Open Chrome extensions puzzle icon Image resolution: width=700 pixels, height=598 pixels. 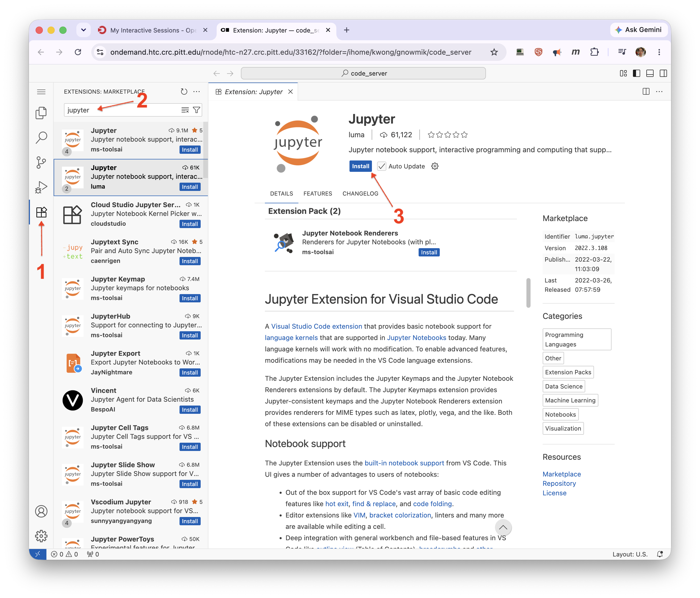coord(594,52)
